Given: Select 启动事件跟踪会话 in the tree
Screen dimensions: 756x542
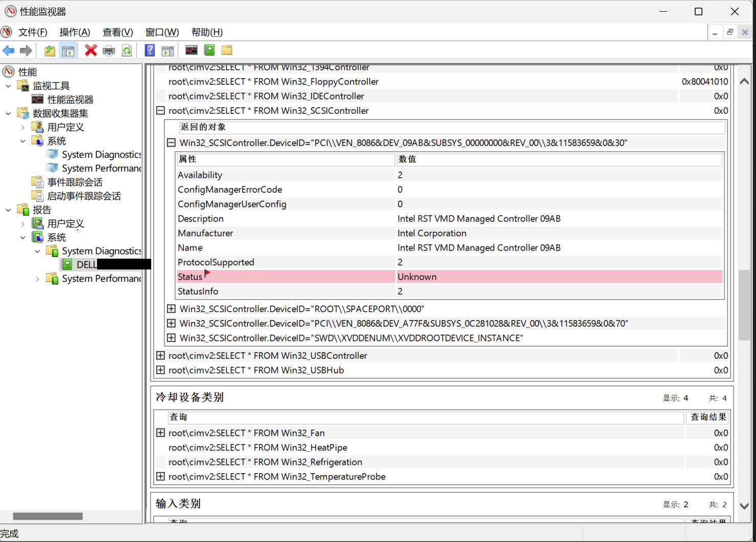Looking at the screenshot, I should coord(84,196).
